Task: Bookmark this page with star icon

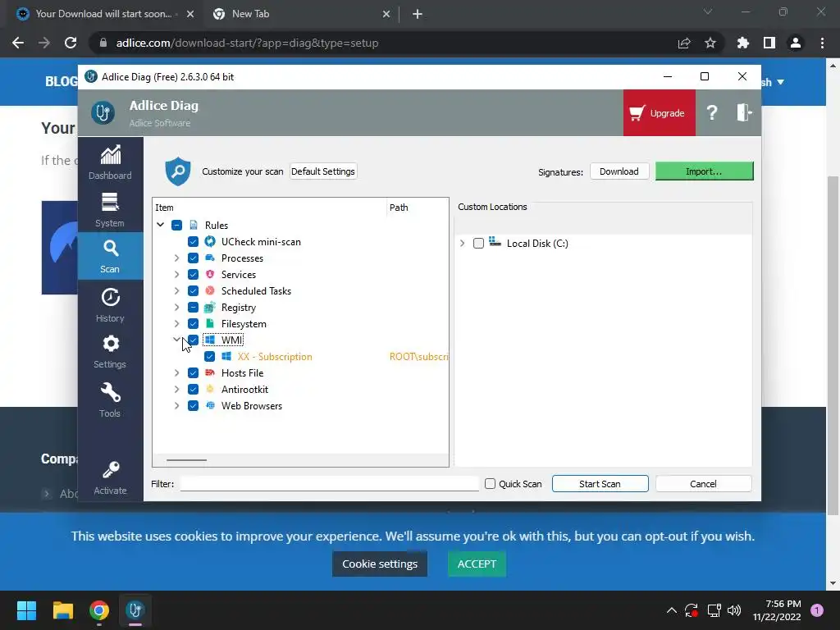Action: 710,43
